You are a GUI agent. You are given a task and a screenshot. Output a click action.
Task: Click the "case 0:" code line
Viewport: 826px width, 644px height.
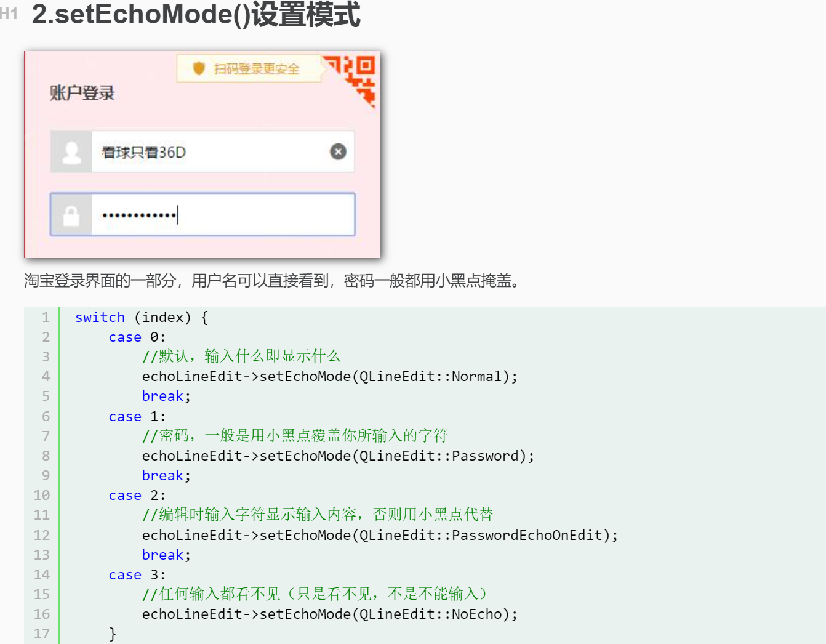point(137,337)
